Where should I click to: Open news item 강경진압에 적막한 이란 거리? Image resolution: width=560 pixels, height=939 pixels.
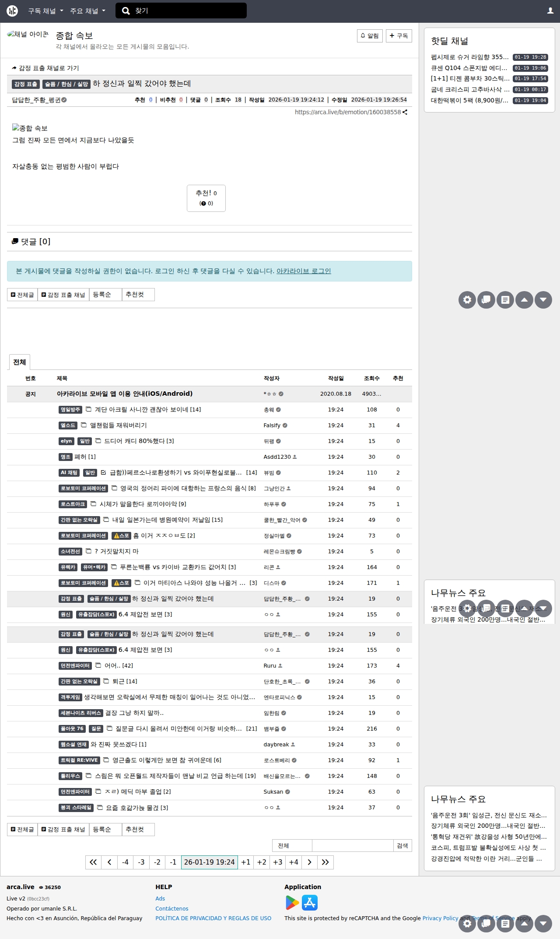[x=486, y=858]
